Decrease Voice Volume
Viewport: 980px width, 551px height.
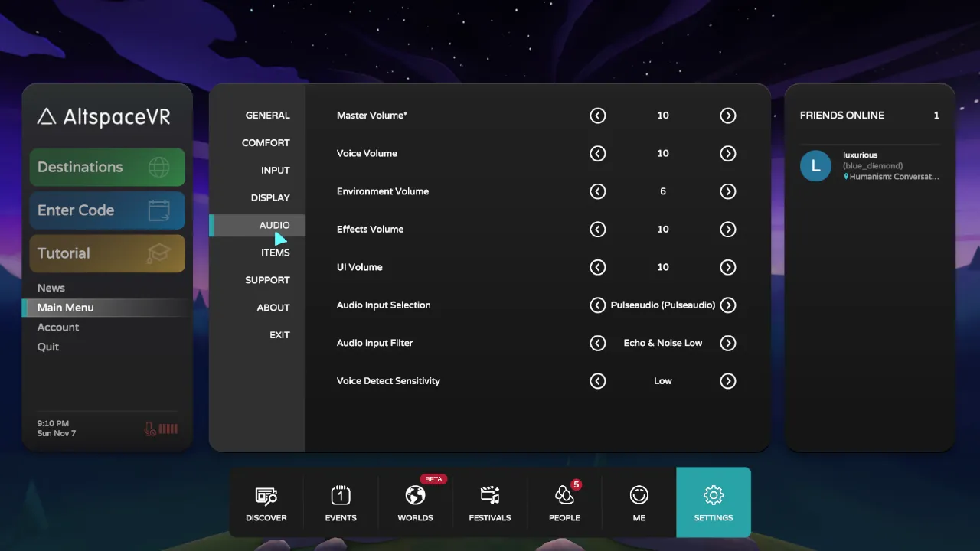coord(598,154)
